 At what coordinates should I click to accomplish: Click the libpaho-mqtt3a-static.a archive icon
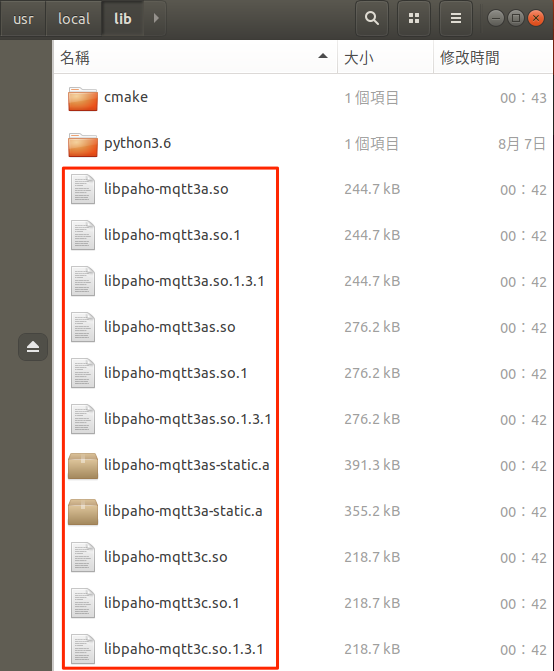point(83,511)
